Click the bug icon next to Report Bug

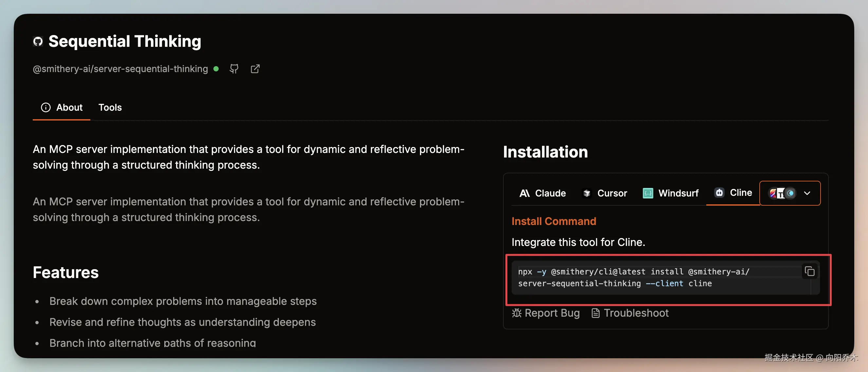516,313
